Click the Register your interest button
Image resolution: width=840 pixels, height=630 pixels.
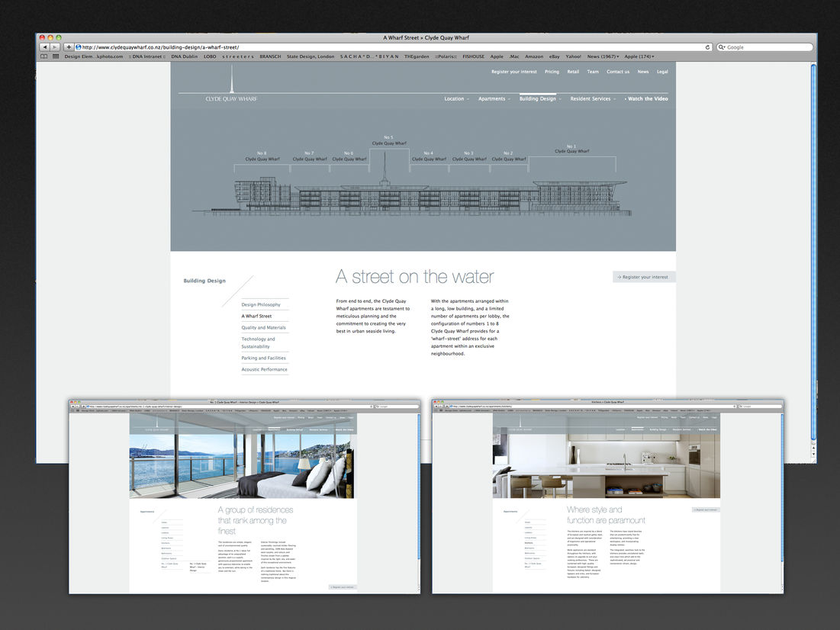click(x=643, y=277)
